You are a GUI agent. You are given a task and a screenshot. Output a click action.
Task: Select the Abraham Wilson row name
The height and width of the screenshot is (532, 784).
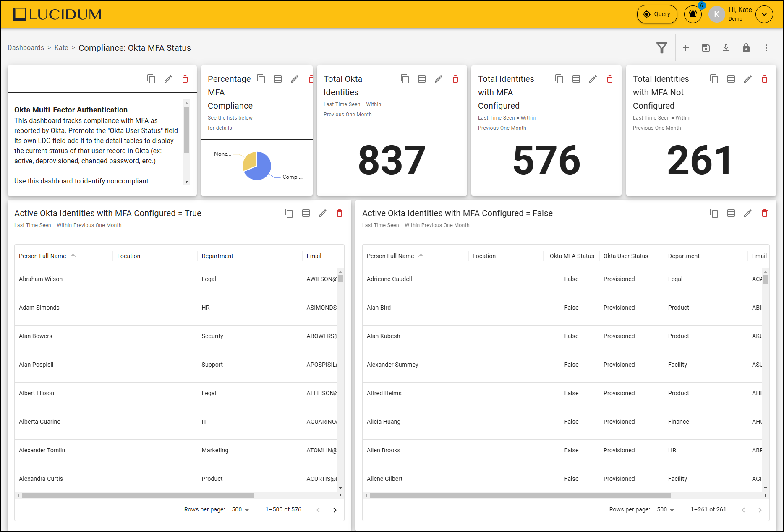click(41, 279)
